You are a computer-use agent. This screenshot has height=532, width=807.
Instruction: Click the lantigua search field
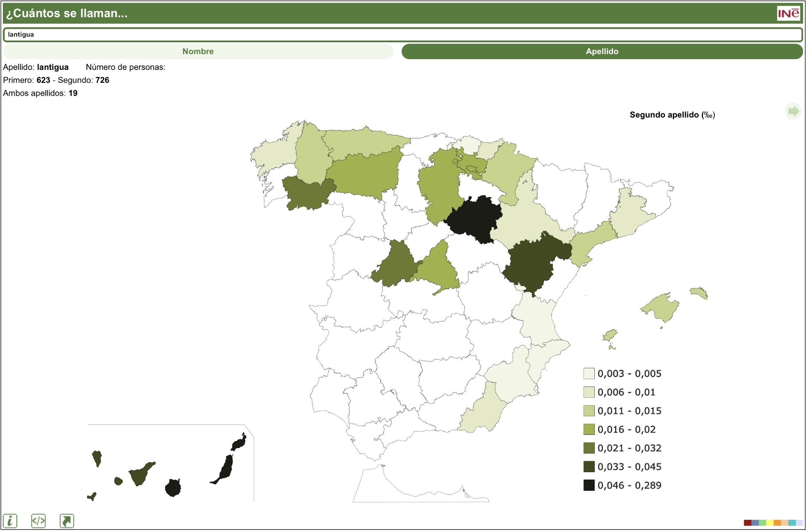coord(402,35)
